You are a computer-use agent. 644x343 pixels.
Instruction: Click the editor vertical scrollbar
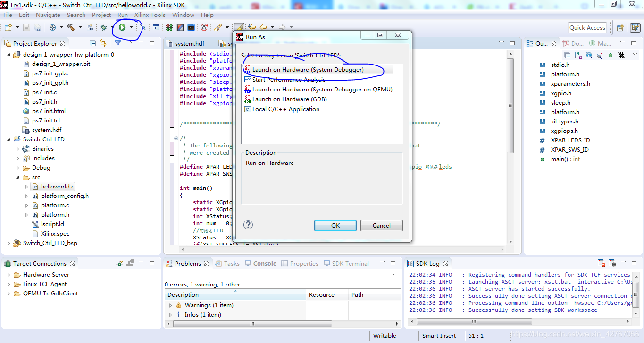click(x=510, y=148)
